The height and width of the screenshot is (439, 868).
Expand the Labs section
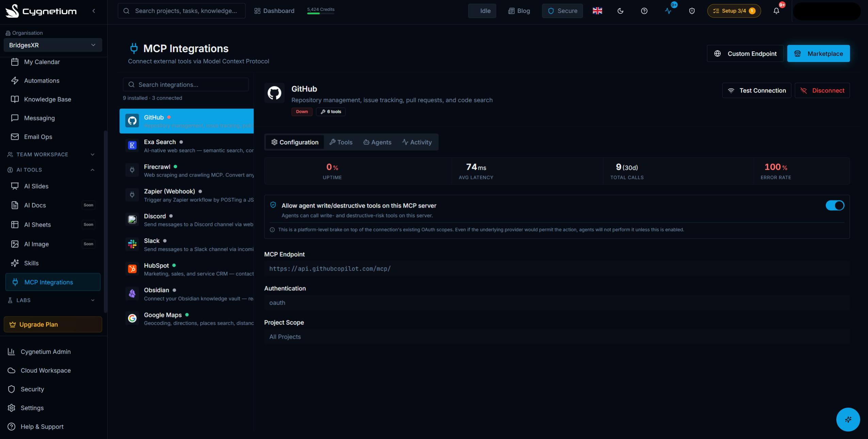click(51, 300)
